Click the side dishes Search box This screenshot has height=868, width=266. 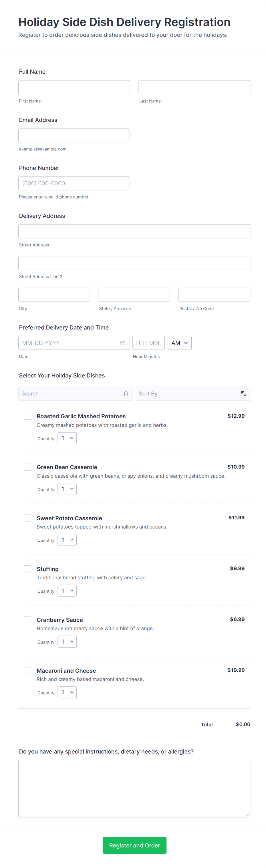pos(71,393)
